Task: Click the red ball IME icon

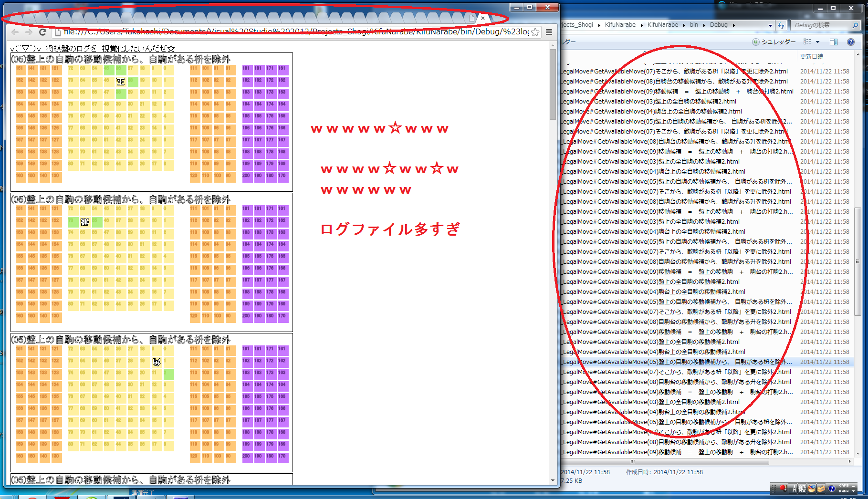Action: [x=783, y=488]
